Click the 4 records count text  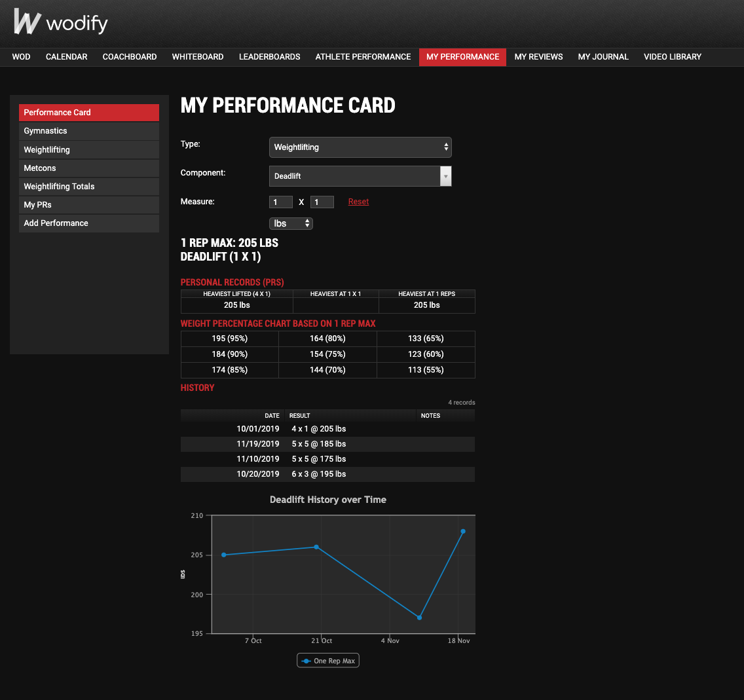tap(461, 403)
